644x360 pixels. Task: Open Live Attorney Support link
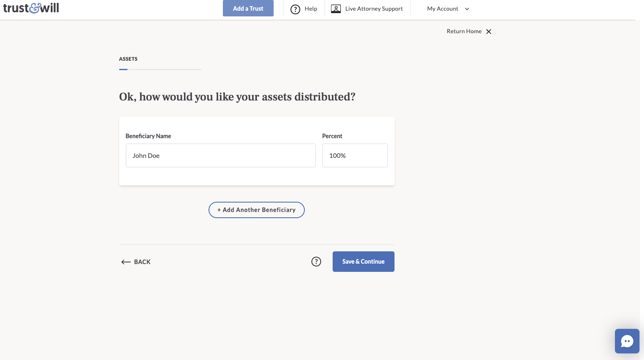tap(374, 9)
